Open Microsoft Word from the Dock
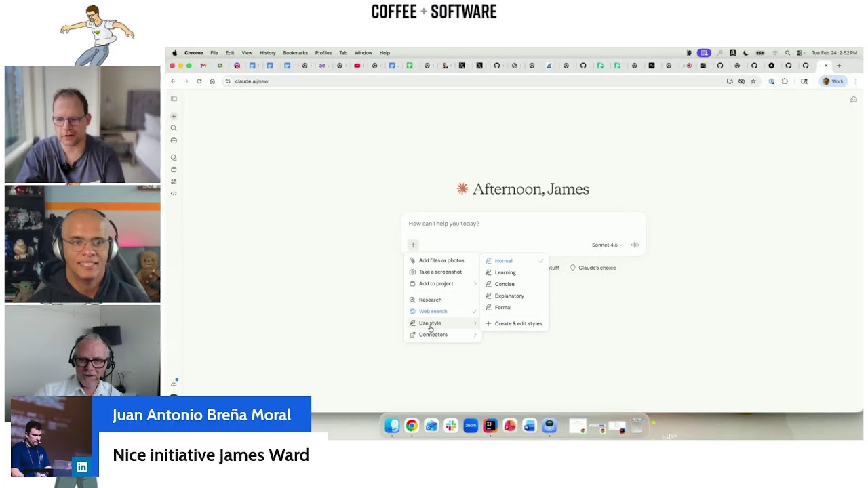This screenshot has width=868, height=488. click(x=530, y=426)
